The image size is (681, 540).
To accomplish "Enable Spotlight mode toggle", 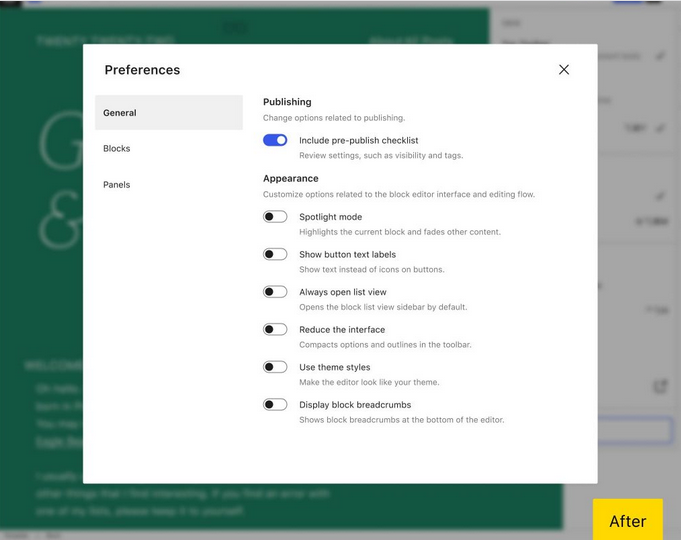I will (x=275, y=217).
